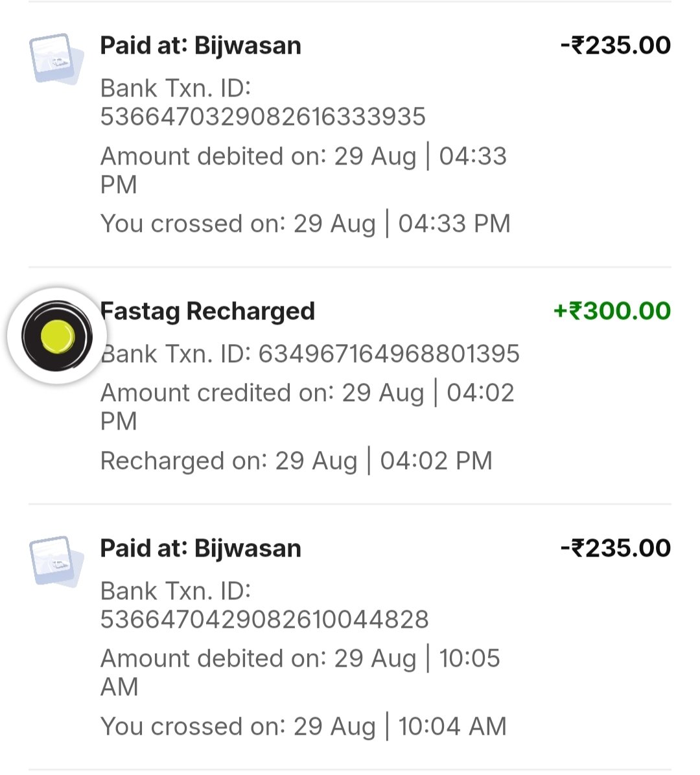Tap the toll icon beside 04:33 PM Bijwasan payment
Viewport: 700px width, 775px height.
point(56,59)
